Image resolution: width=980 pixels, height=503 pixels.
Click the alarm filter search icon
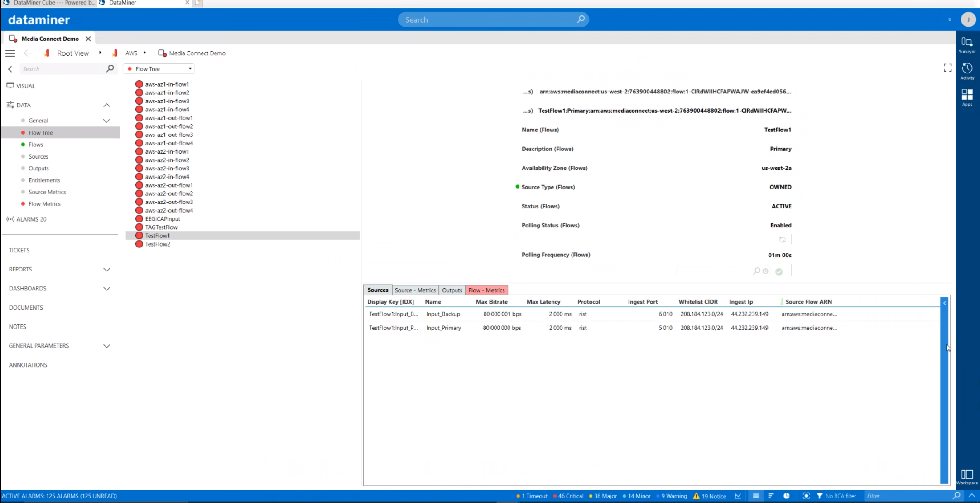[x=956, y=496]
